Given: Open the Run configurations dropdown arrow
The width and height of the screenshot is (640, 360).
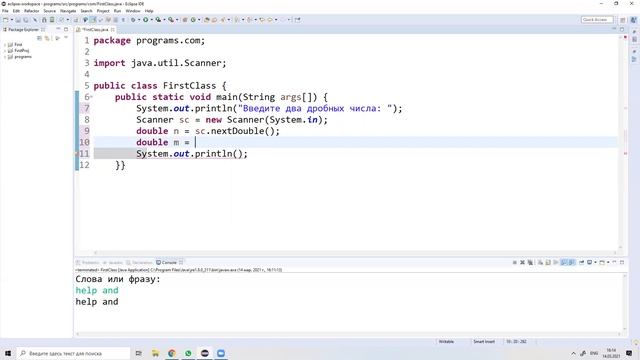Looking at the screenshot, I should point(151,20).
